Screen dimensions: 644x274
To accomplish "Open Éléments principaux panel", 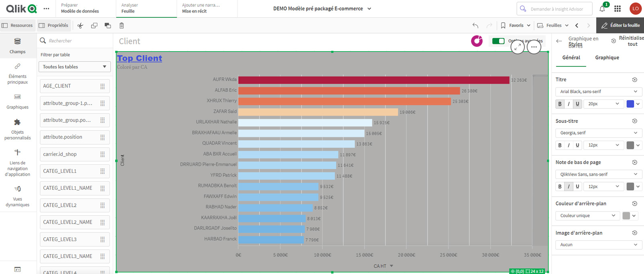I will coord(17,74).
